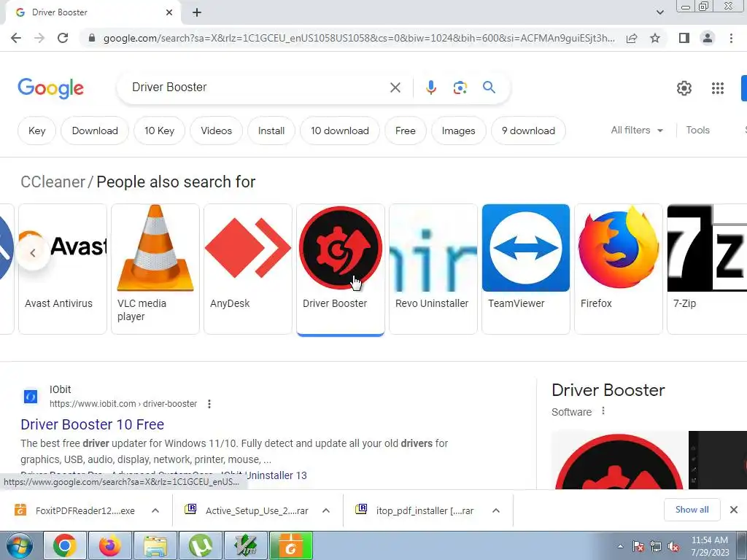Open Driver Booster 10 Free result
The height and width of the screenshot is (560, 747).
(x=93, y=424)
